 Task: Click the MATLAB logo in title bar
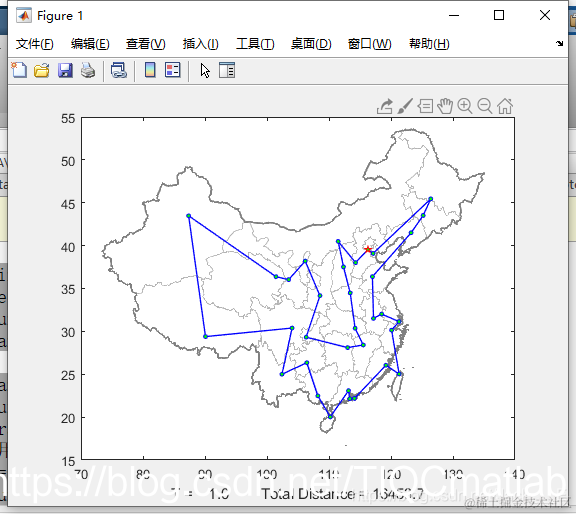[x=24, y=15]
